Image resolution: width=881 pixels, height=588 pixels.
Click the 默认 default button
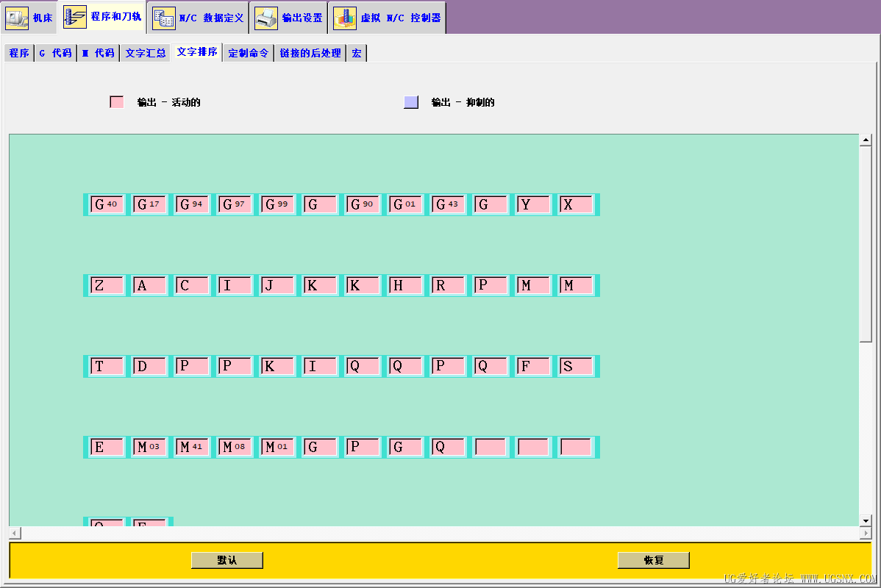click(227, 560)
